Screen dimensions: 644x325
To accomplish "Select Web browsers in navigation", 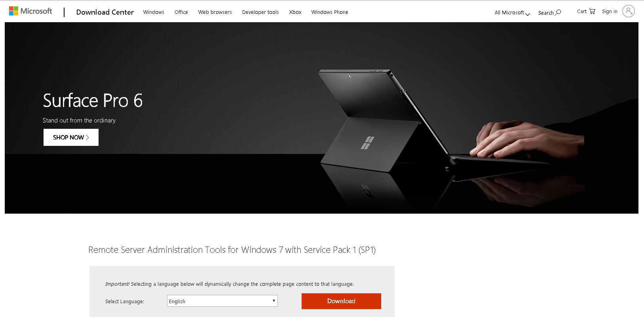I will 215,12.
